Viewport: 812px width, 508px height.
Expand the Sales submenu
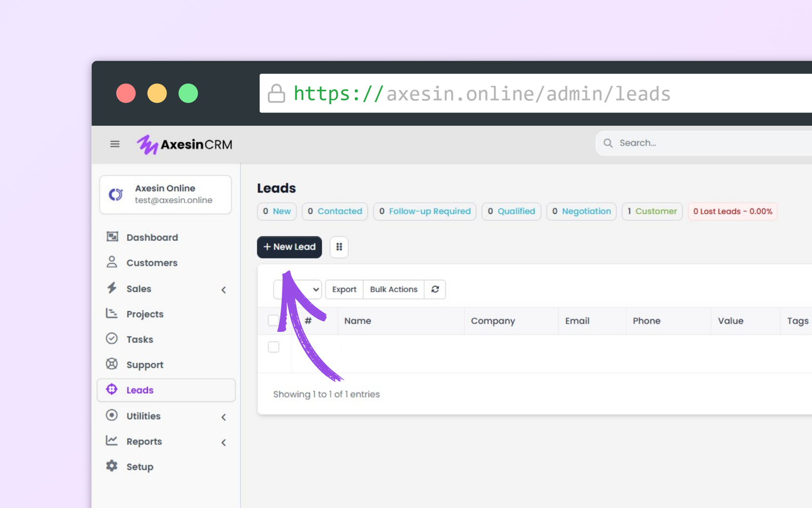[x=224, y=290]
